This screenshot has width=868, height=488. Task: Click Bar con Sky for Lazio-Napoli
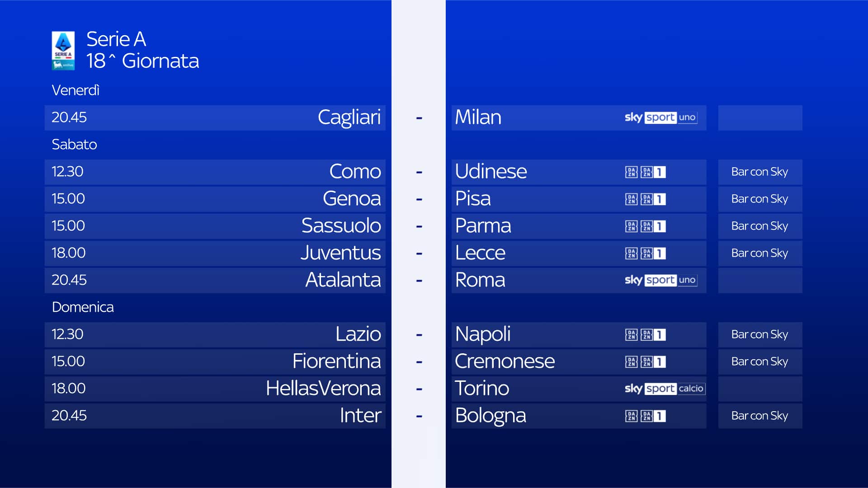point(759,335)
